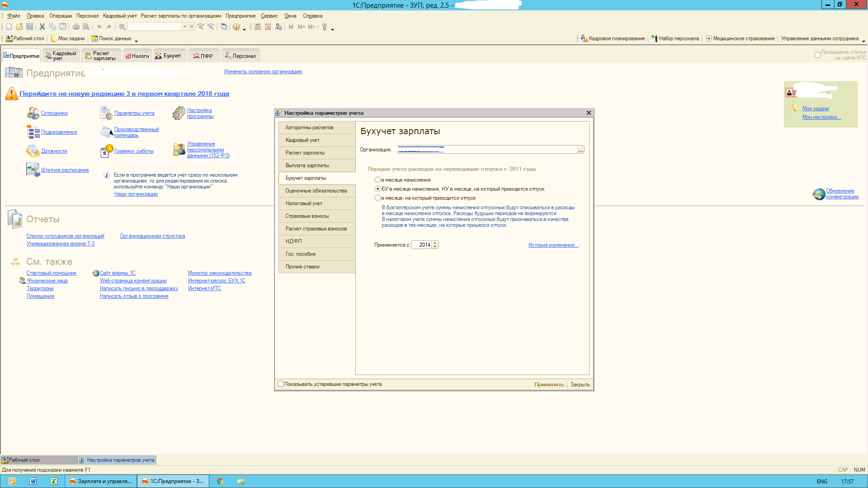Enable 'Показывать устаревшие параметры учета' checkbox

[280, 384]
